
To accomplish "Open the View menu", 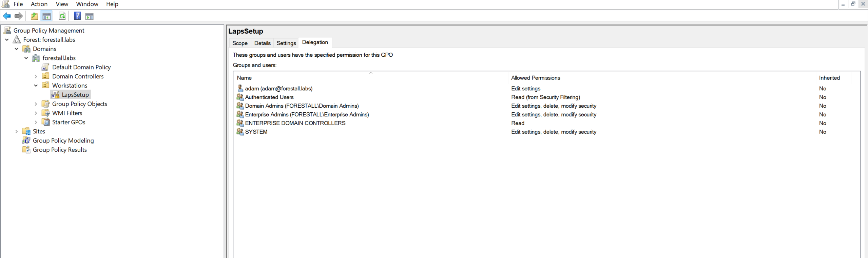I will click(x=62, y=4).
